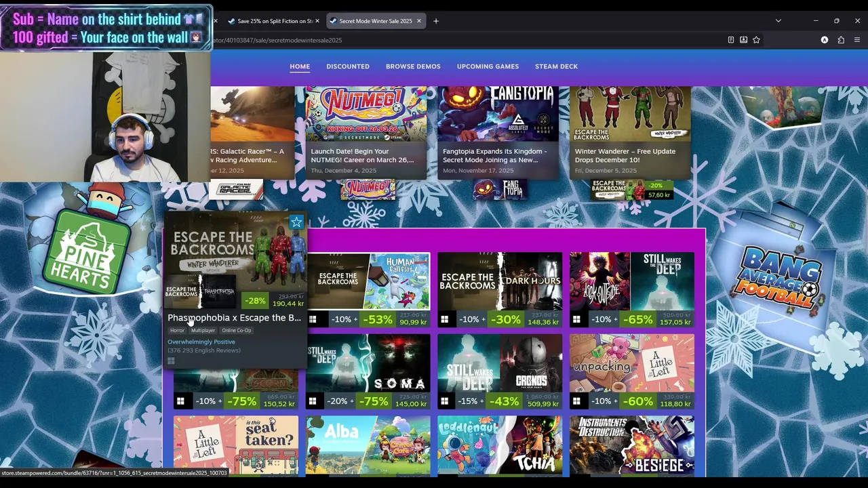Open Winter Wanderer Free Update news card
868x488 pixels.
[631, 133]
